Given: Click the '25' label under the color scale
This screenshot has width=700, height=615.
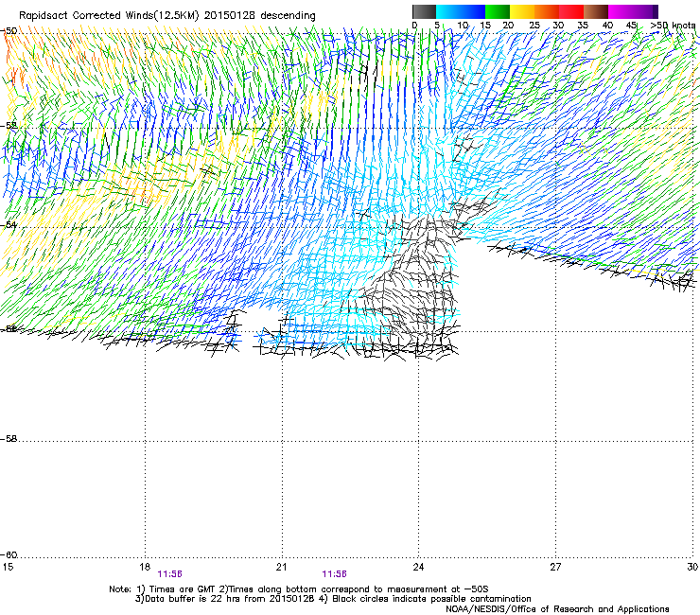Looking at the screenshot, I should tap(534, 26).
